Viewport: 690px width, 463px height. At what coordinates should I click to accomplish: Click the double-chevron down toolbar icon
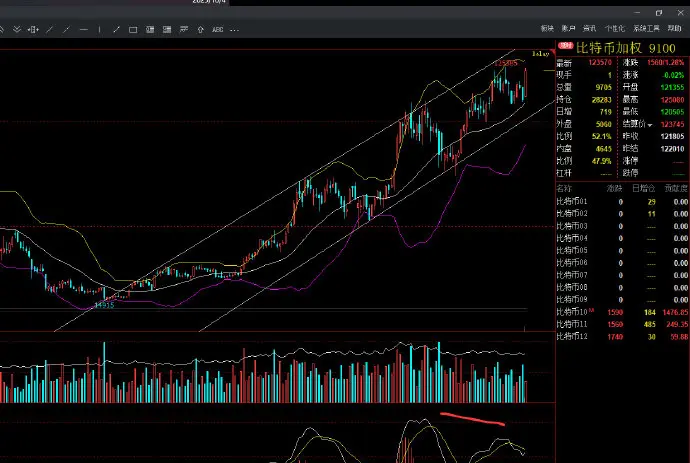[17, 29]
